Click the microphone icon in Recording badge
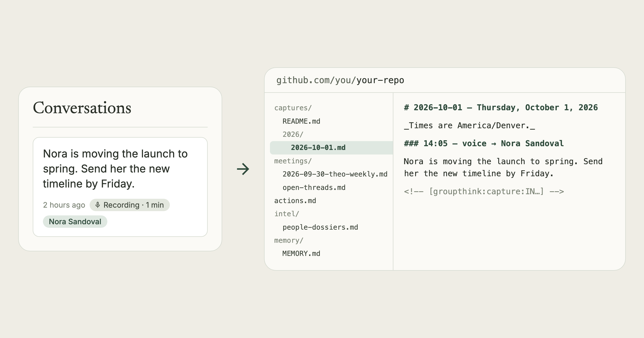Viewport: 644px width, 338px height. pos(98,205)
